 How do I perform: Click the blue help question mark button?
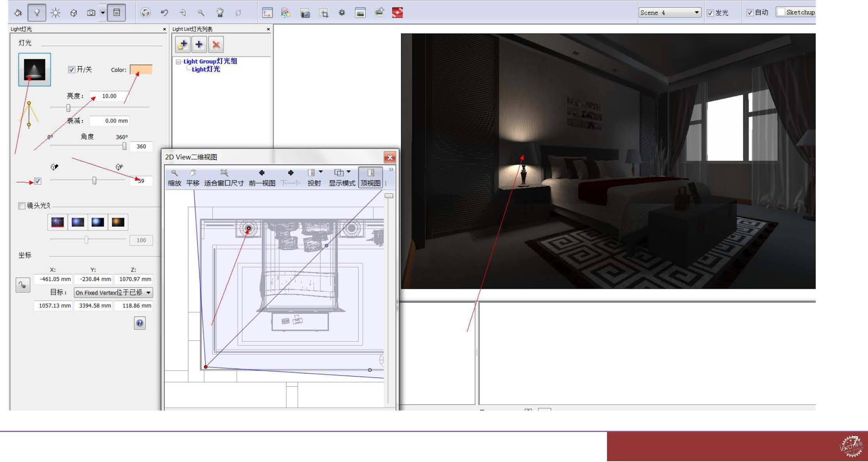click(x=140, y=323)
